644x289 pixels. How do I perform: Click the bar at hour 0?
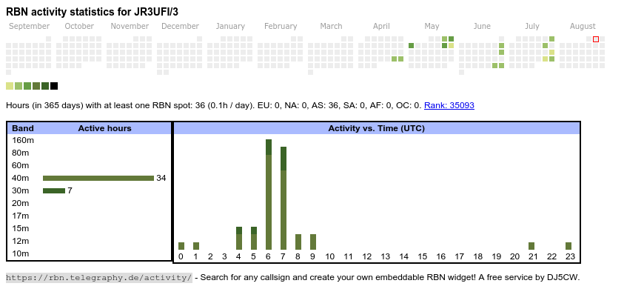coord(181,246)
